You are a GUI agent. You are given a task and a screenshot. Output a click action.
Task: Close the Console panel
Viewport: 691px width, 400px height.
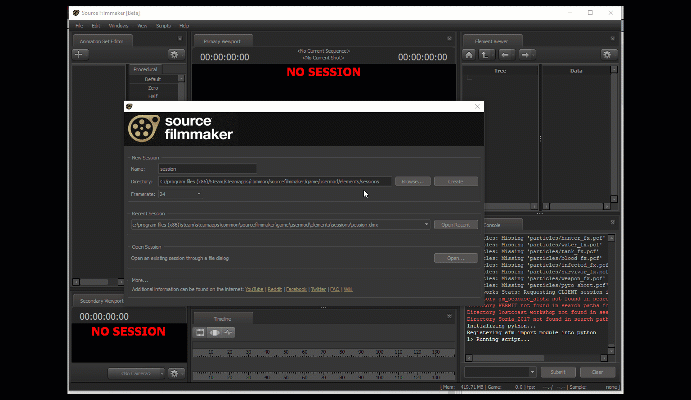tap(613, 222)
